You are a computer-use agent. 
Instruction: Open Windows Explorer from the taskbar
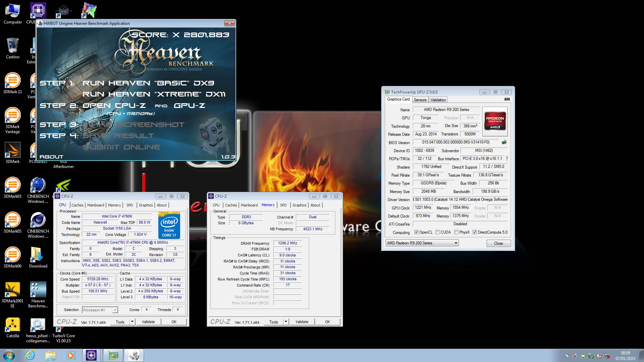tap(51, 355)
